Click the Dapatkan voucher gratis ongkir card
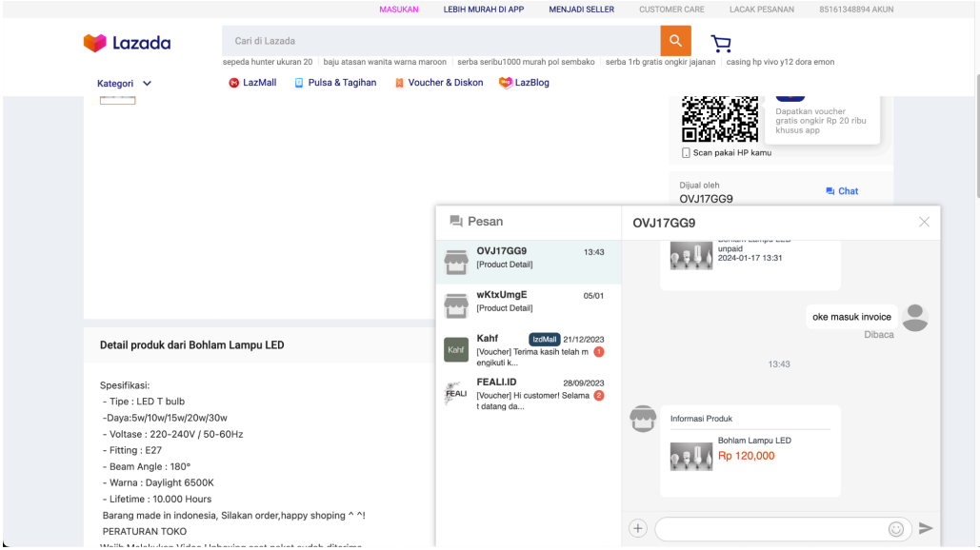This screenshot has height=550, width=980. pyautogui.click(x=823, y=119)
